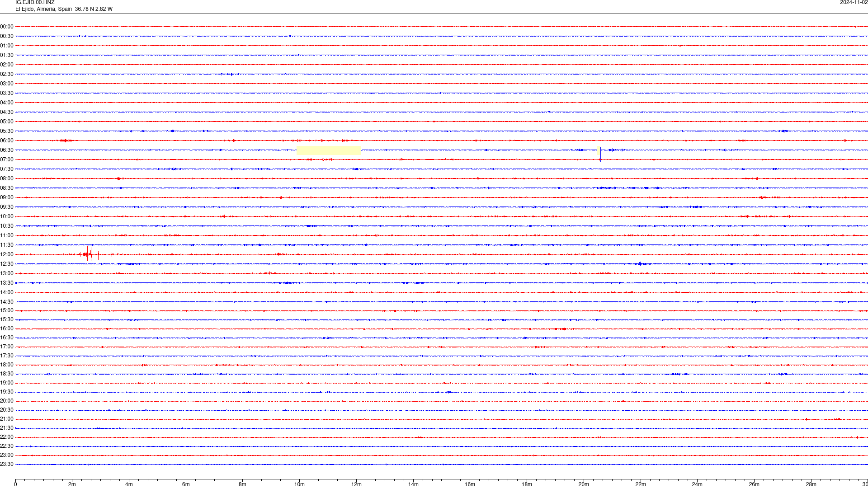Select the 19:30 trace time label
The height and width of the screenshot is (488, 868).
pyautogui.click(x=7, y=392)
